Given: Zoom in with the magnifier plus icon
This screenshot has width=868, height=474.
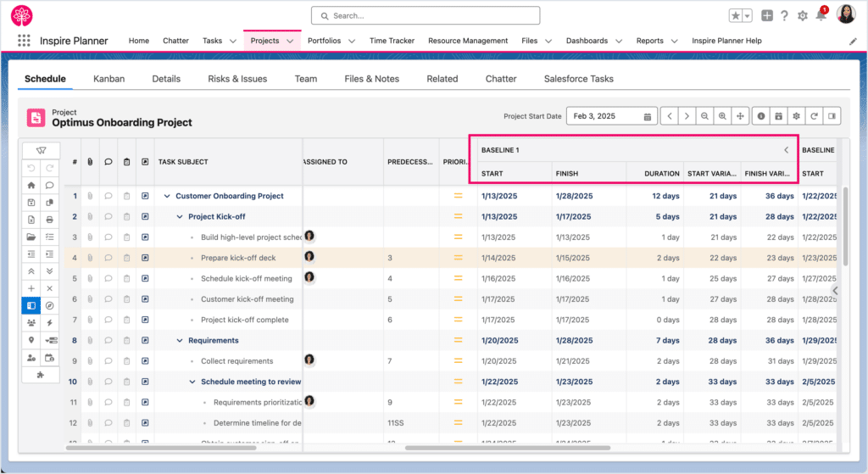Looking at the screenshot, I should 722,115.
